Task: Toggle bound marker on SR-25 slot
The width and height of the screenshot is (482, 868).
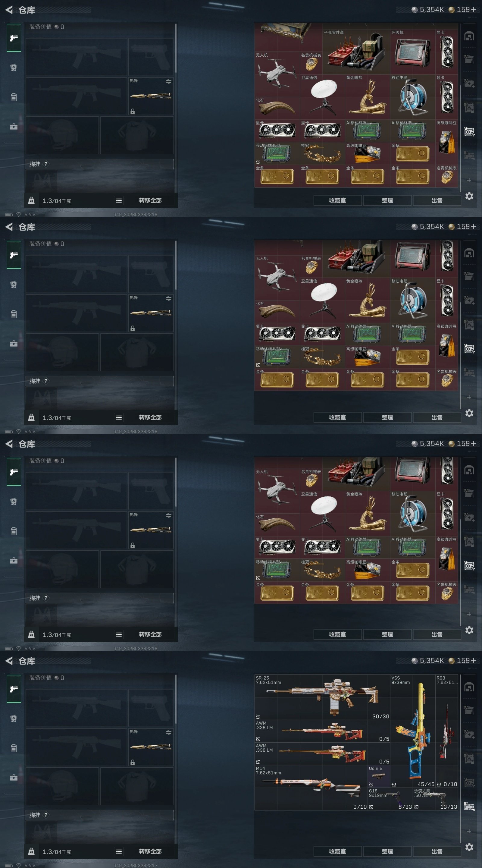Action: click(258, 716)
